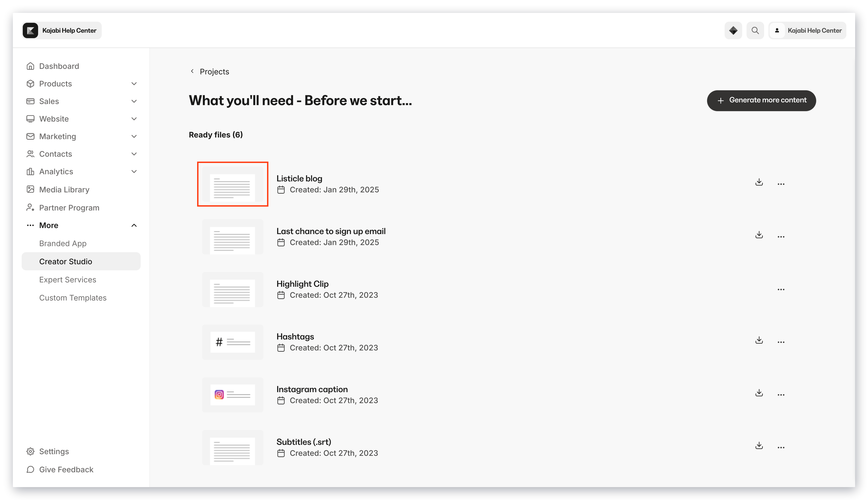This screenshot has height=500, width=868.
Task: Open more options for Listicle blog
Action: coord(781,184)
